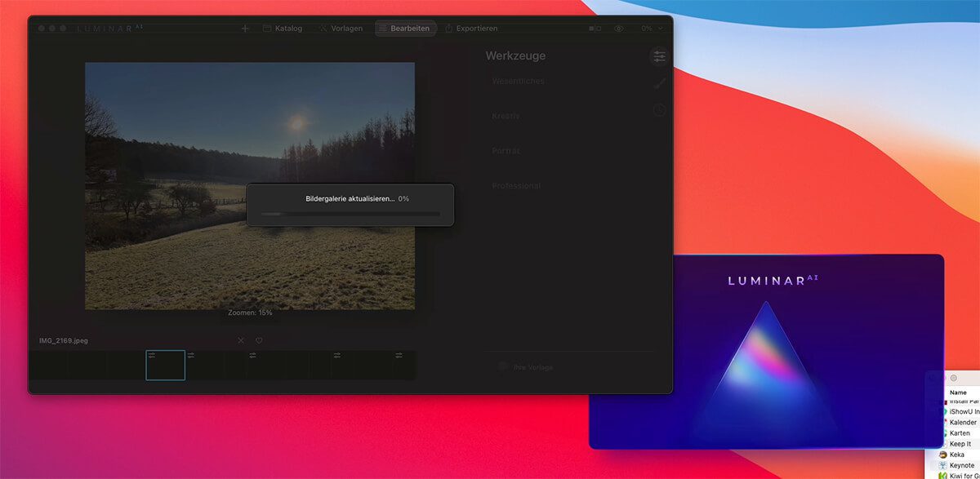This screenshot has height=479, width=980.
Task: Select the Werkzeuge sliders icon
Action: pyautogui.click(x=659, y=56)
